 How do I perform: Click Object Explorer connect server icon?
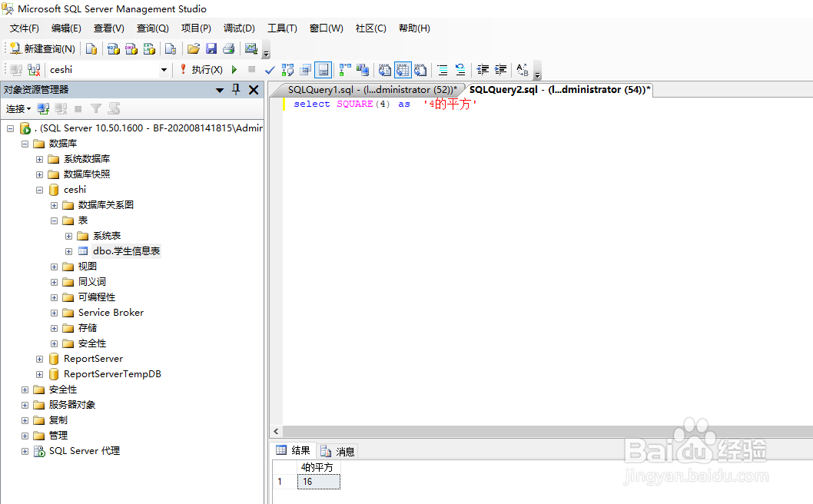pyautogui.click(x=44, y=109)
